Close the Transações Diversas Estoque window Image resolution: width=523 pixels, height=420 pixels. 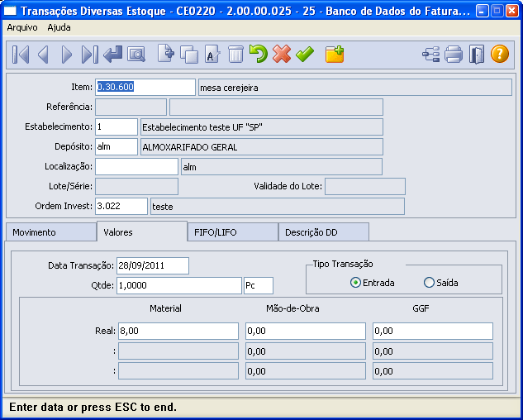click(511, 11)
